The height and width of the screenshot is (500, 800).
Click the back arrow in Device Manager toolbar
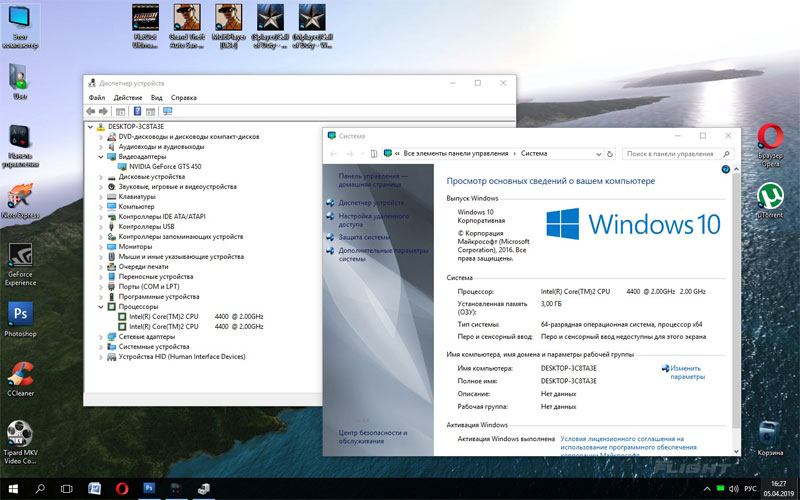click(x=91, y=111)
